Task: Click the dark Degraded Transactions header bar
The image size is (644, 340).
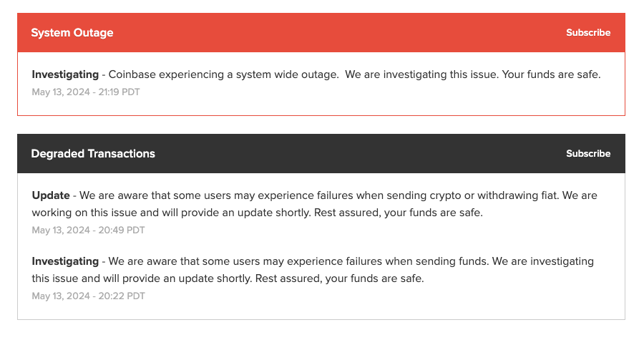Action: click(321, 154)
